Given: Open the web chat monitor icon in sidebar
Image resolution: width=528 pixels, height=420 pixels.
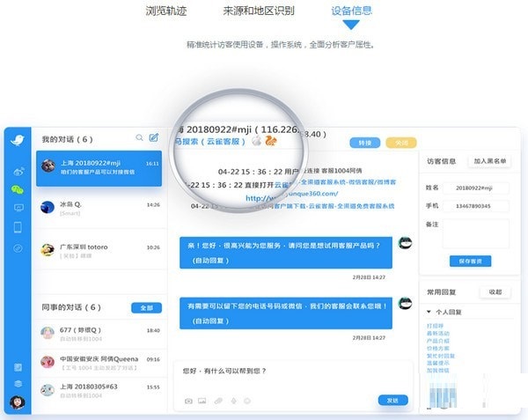Looking at the screenshot, I should (18, 208).
